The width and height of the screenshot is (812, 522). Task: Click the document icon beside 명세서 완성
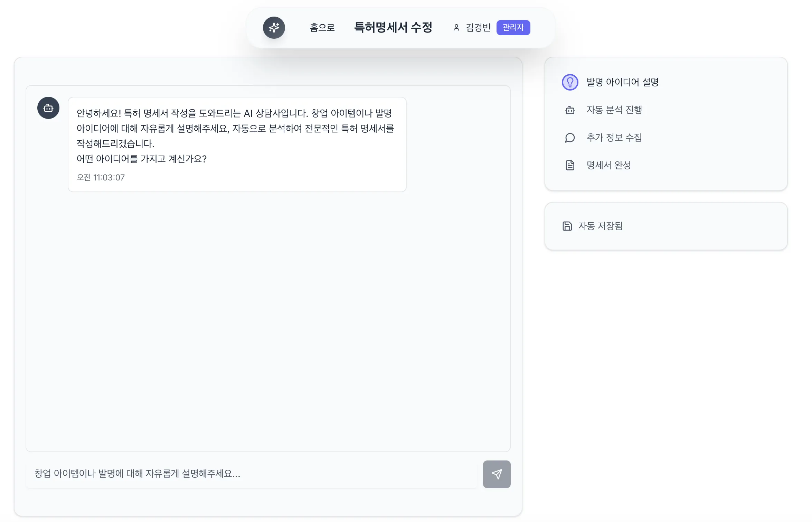point(570,165)
